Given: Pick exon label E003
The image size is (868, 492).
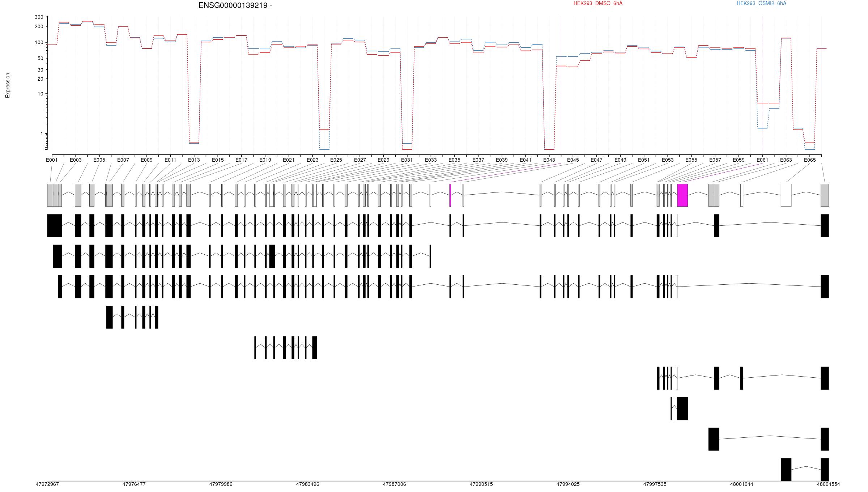Looking at the screenshot, I should [76, 160].
